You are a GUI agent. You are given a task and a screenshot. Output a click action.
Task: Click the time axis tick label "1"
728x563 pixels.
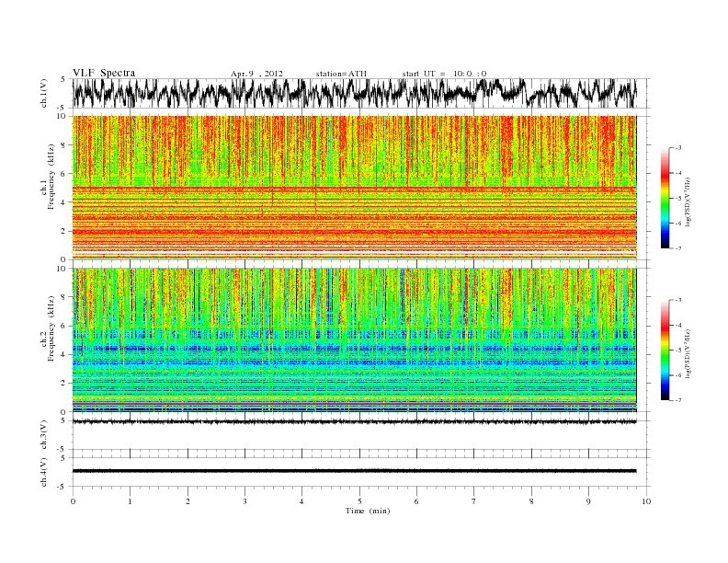click(x=131, y=501)
